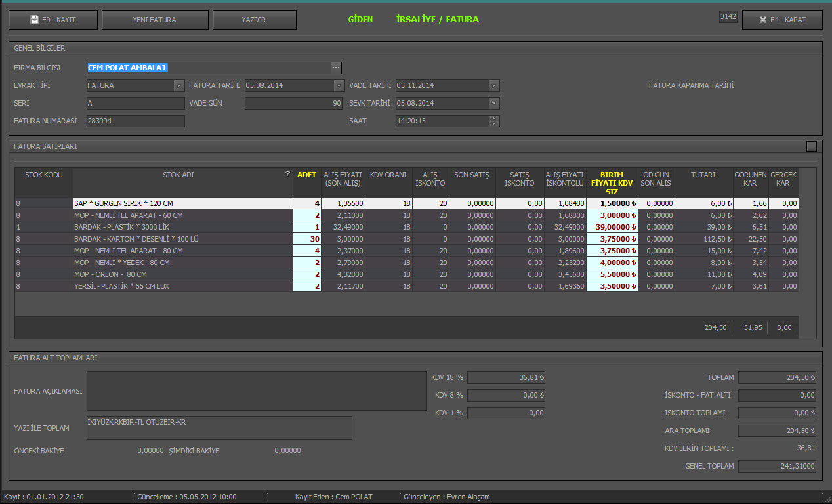Click the grid footer profit total 51,95
The height and width of the screenshot is (504, 832).
point(752,327)
